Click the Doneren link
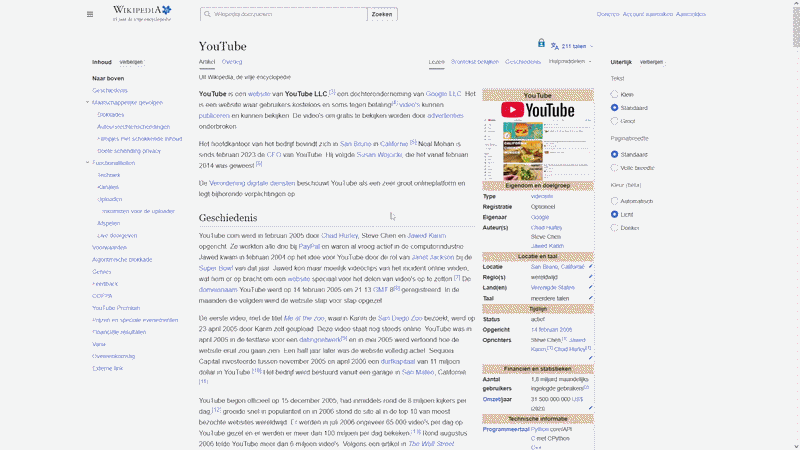800x450 pixels. 608,14
